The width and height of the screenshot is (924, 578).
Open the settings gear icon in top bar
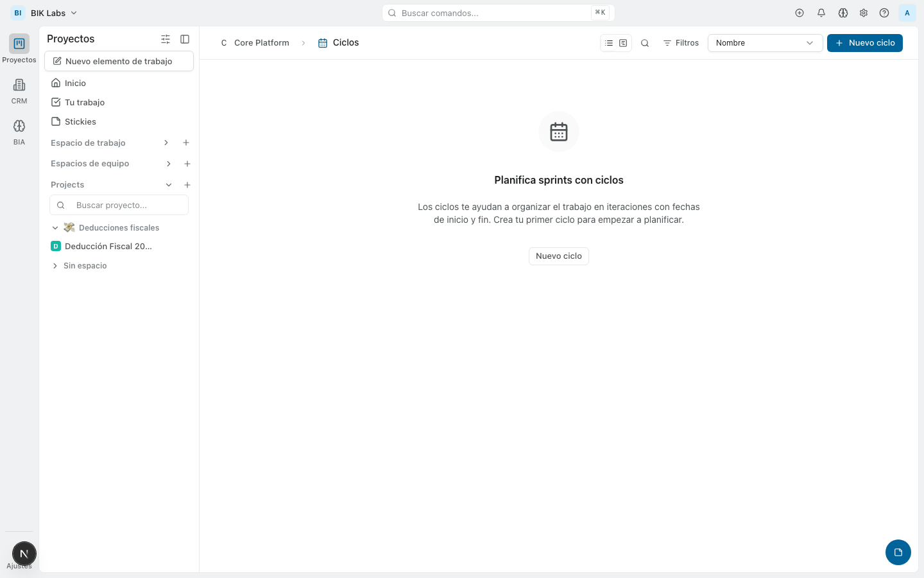click(863, 13)
